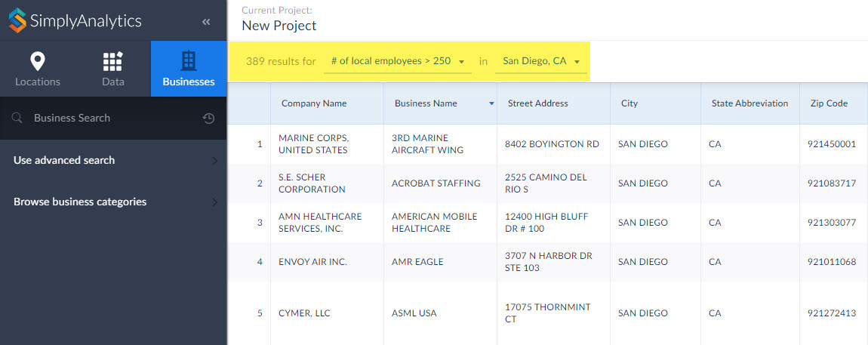Expand Browse business categories
The height and width of the screenshot is (345, 868).
[x=113, y=202]
